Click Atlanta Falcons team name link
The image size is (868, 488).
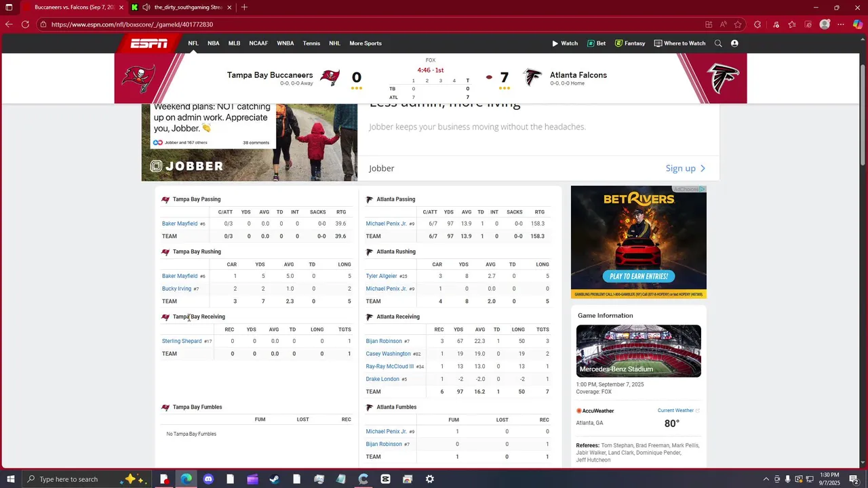578,75
